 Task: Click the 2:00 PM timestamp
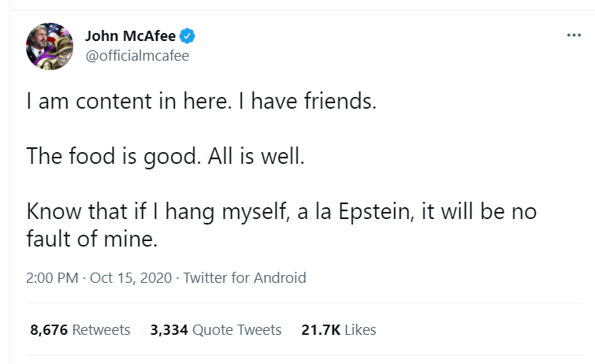(50, 278)
